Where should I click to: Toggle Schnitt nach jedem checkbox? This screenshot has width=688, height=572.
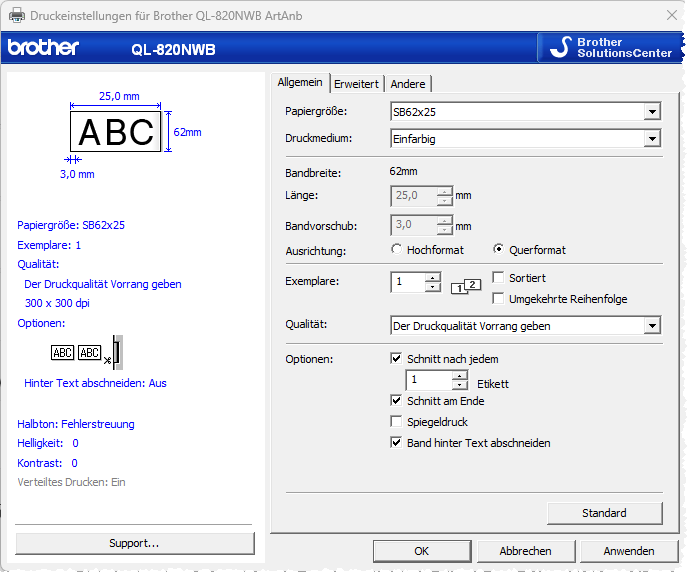[396, 358]
